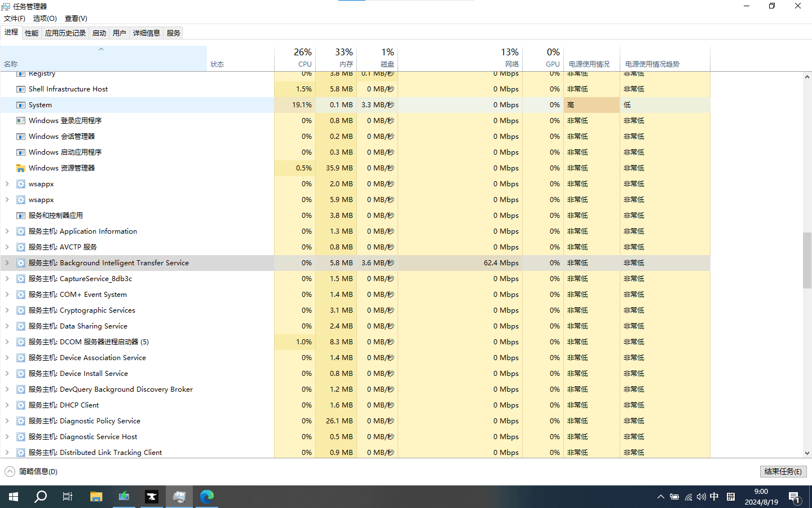
Task: Show hidden system tray icons
Action: click(660, 497)
